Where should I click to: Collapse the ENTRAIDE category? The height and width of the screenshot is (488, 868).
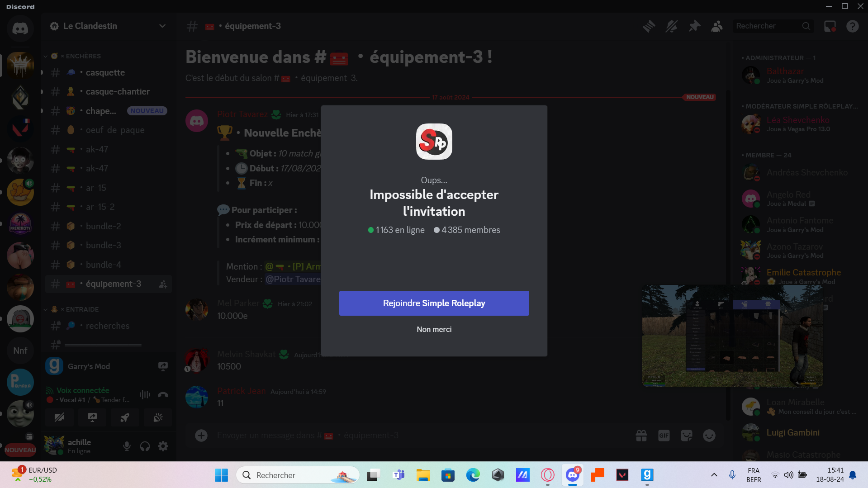71,309
